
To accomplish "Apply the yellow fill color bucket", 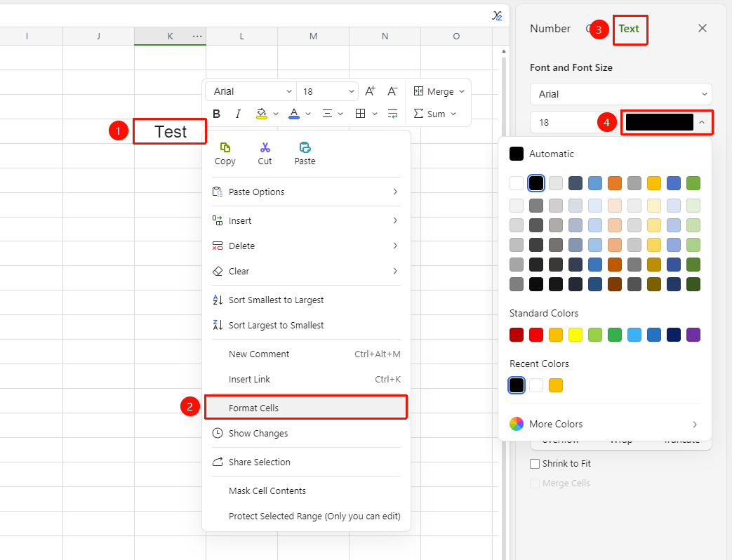I will (261, 114).
